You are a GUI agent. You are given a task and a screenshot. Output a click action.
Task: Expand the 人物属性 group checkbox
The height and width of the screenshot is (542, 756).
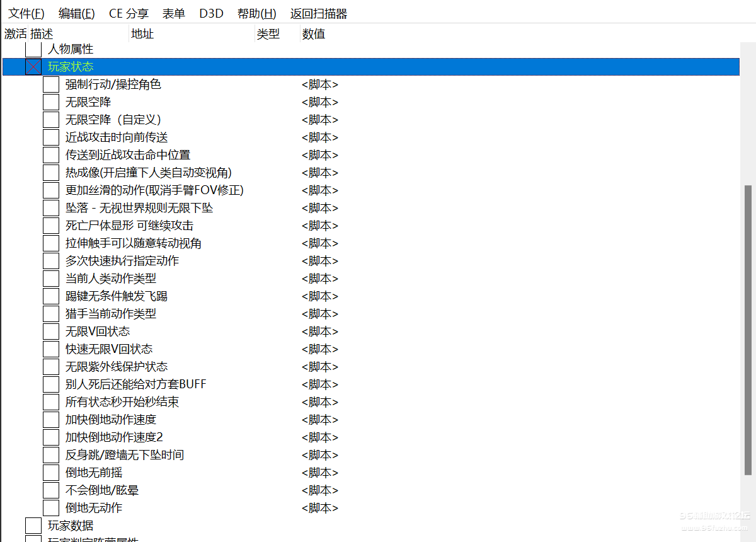(x=33, y=49)
